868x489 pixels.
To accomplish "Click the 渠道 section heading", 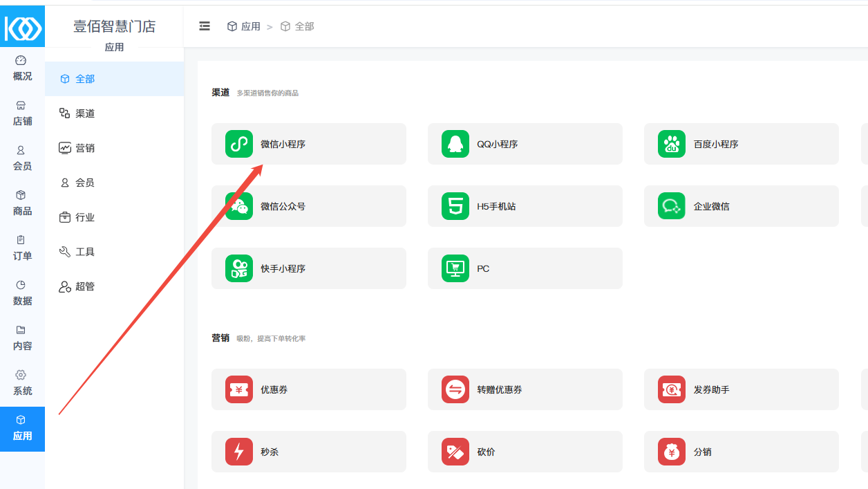I will tap(220, 92).
